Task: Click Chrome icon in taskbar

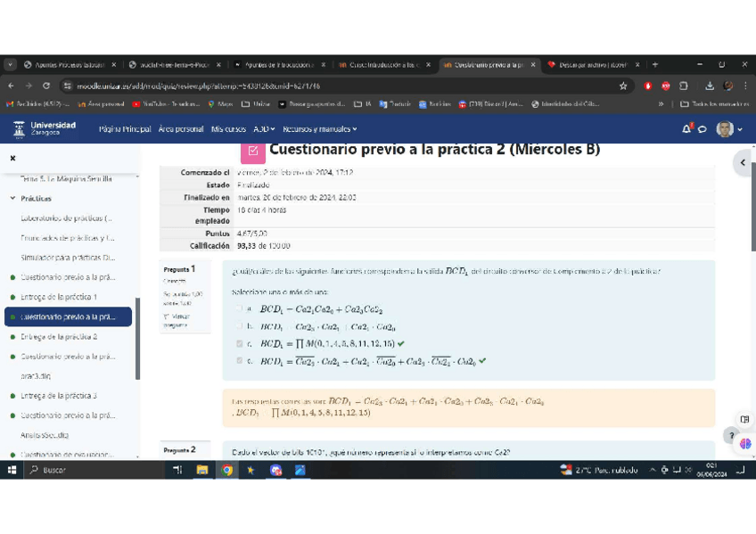Action: click(x=226, y=470)
